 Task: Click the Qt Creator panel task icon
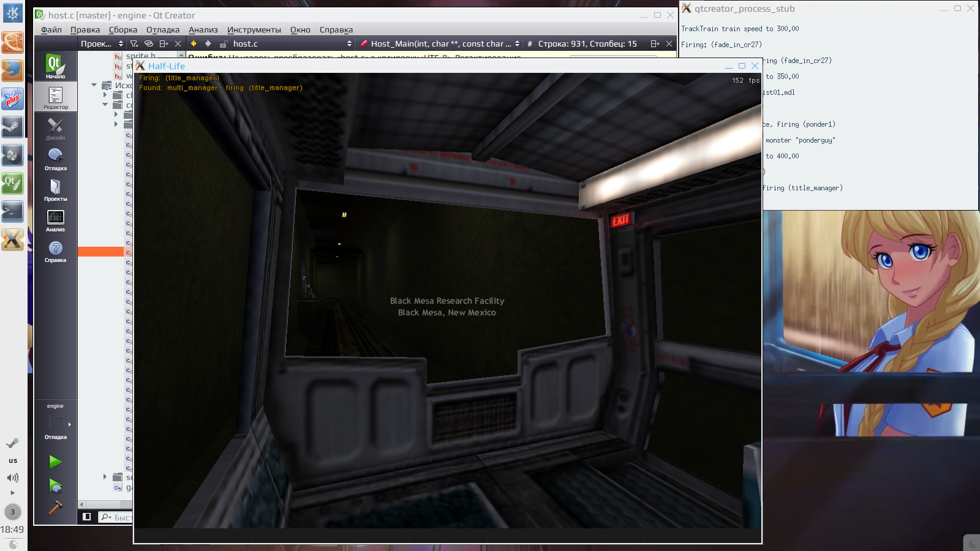(13, 183)
